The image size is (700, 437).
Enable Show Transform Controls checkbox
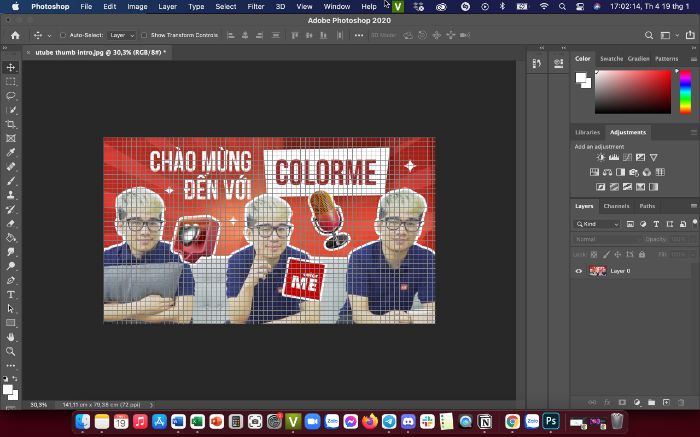(144, 35)
